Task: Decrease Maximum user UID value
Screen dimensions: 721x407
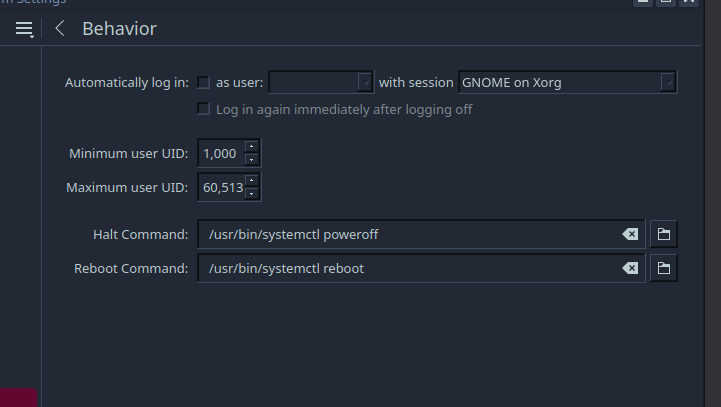Action: [x=252, y=194]
